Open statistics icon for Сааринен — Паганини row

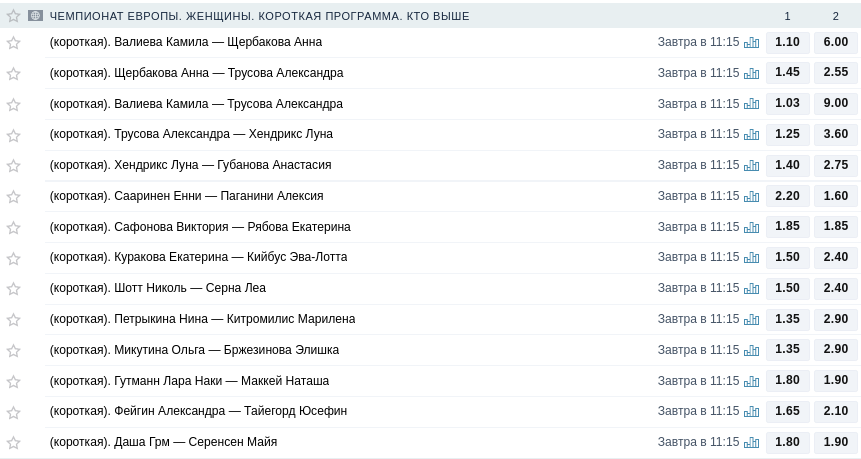(751, 197)
